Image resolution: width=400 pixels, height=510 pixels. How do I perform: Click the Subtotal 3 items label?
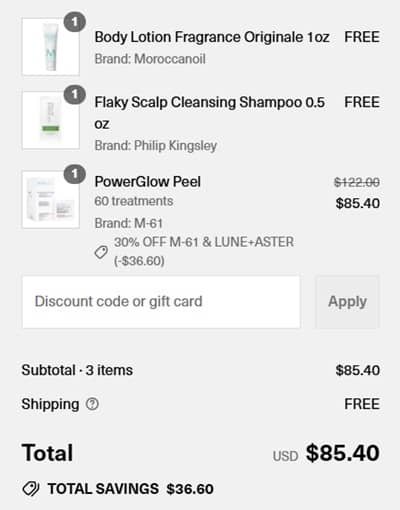point(77,370)
